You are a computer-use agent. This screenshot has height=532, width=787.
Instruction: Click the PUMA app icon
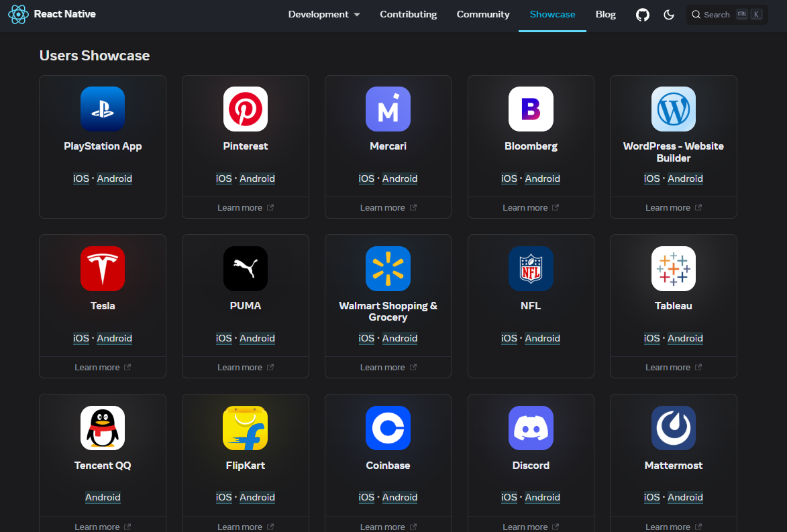click(x=246, y=268)
